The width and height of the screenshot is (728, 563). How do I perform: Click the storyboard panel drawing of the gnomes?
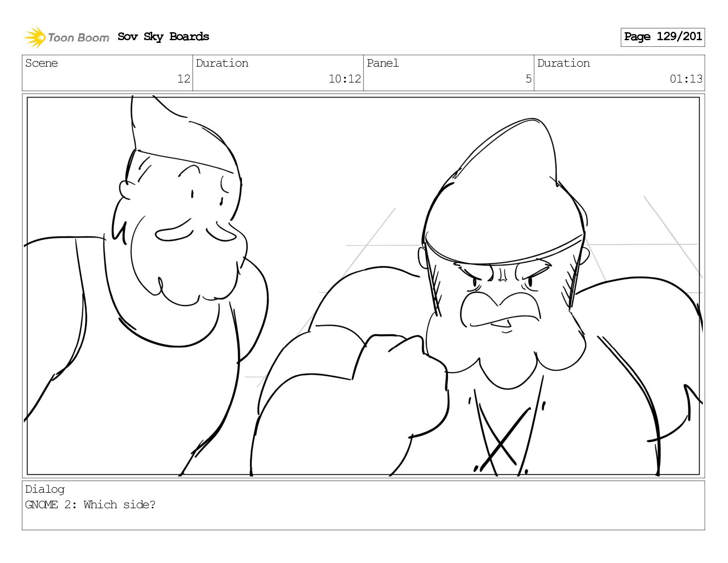coord(363,286)
